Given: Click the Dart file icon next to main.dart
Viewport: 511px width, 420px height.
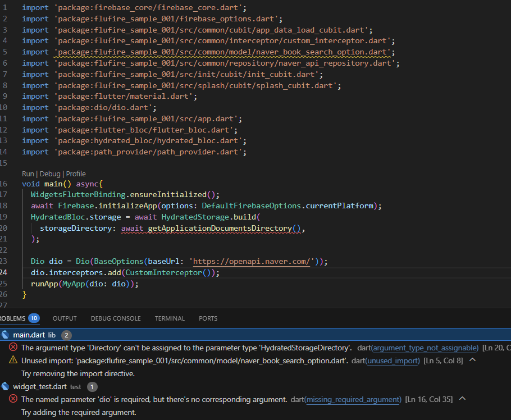Looking at the screenshot, I should pos(5,335).
